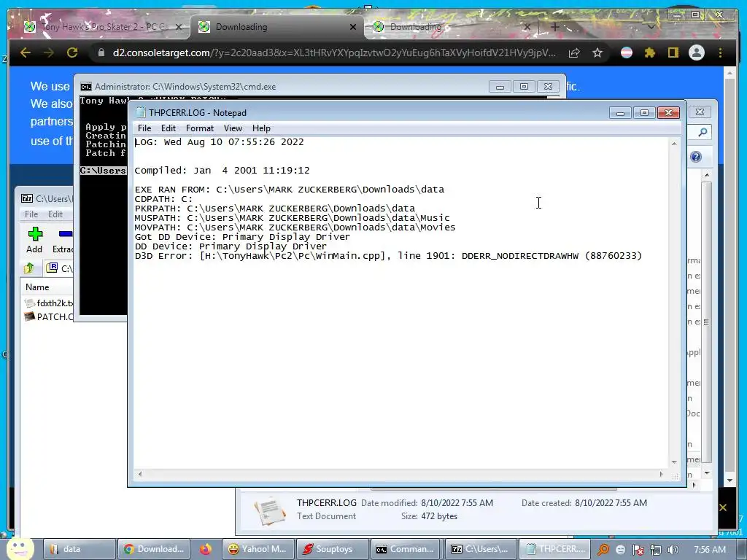This screenshot has width=747, height=560.
Task: Open Yahoo! Messenger taskbar button
Action: point(258,549)
